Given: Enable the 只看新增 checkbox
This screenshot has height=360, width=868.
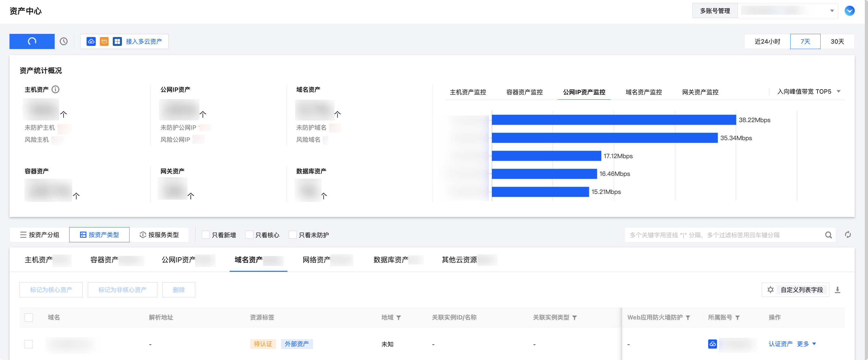Looking at the screenshot, I should [x=206, y=235].
